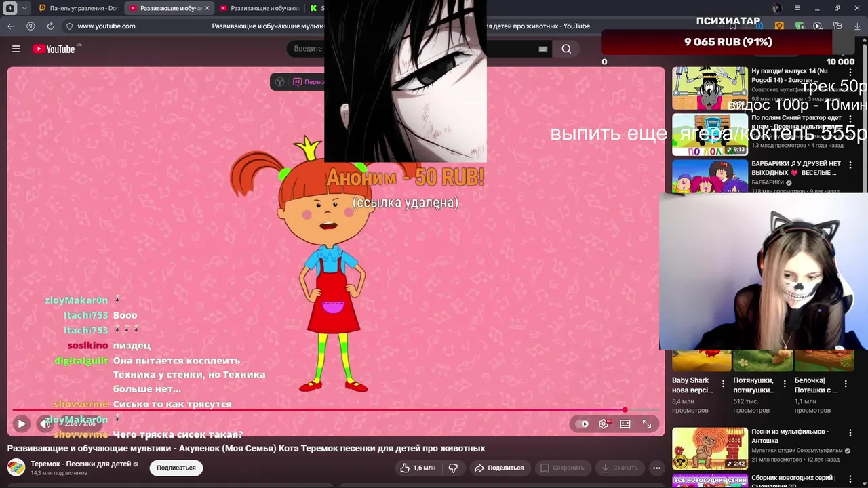This screenshot has width=868, height=488.
Task: Open options for БАРБАРИКИ video
Action: point(850,165)
